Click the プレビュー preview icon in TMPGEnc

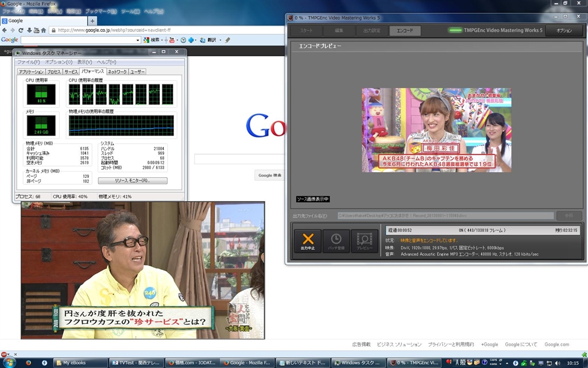tap(364, 241)
